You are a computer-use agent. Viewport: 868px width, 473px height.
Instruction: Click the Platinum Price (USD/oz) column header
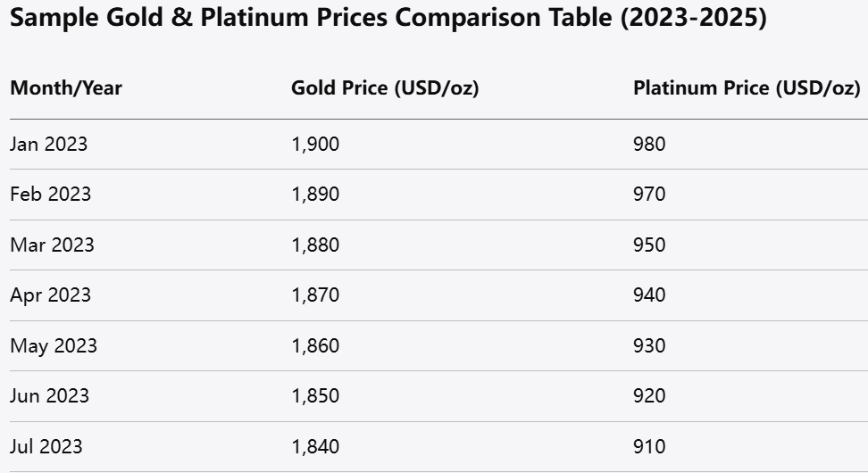tap(747, 88)
